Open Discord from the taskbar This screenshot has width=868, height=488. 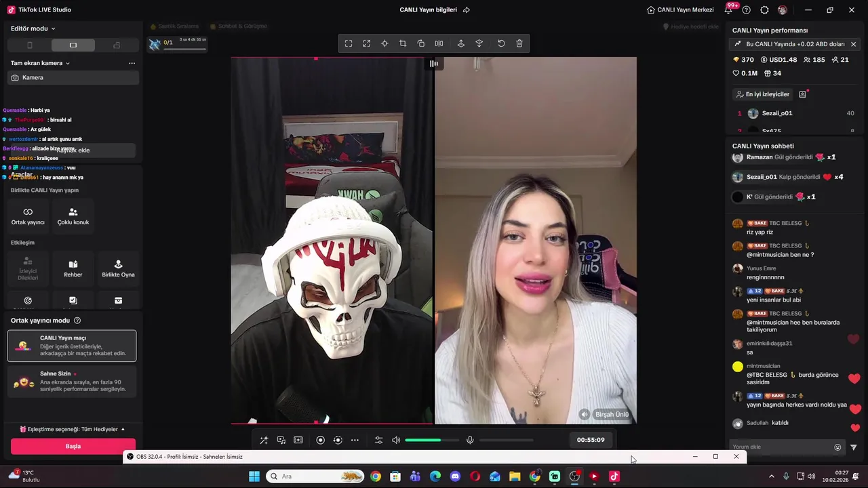(455, 476)
